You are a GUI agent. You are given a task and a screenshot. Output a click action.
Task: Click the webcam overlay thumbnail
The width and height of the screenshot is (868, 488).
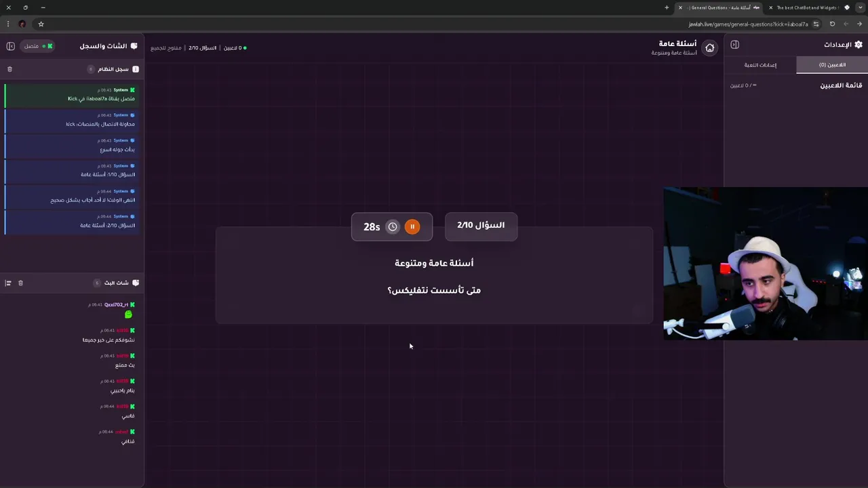coord(766,264)
